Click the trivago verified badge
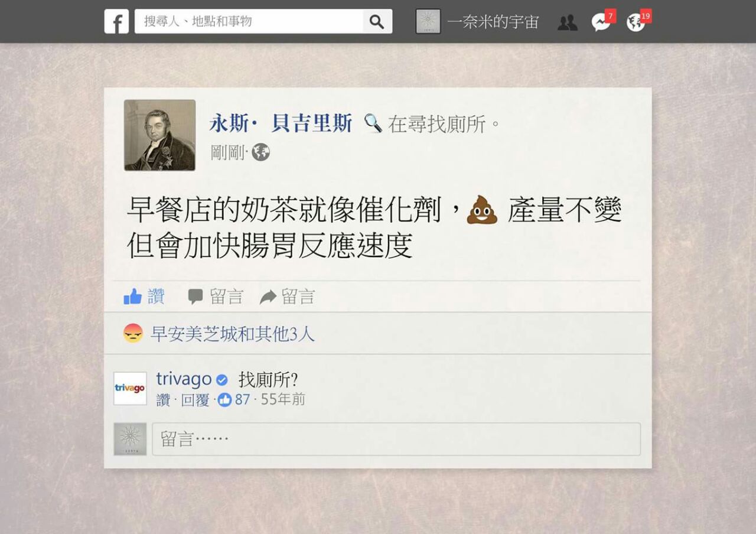Viewport: 756px width, 534px height. [x=222, y=380]
